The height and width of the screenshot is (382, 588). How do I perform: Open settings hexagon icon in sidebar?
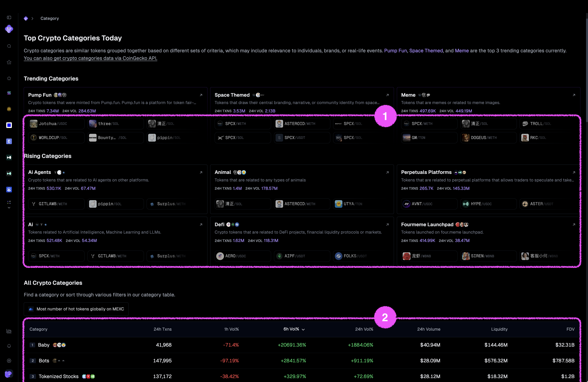[9, 361]
